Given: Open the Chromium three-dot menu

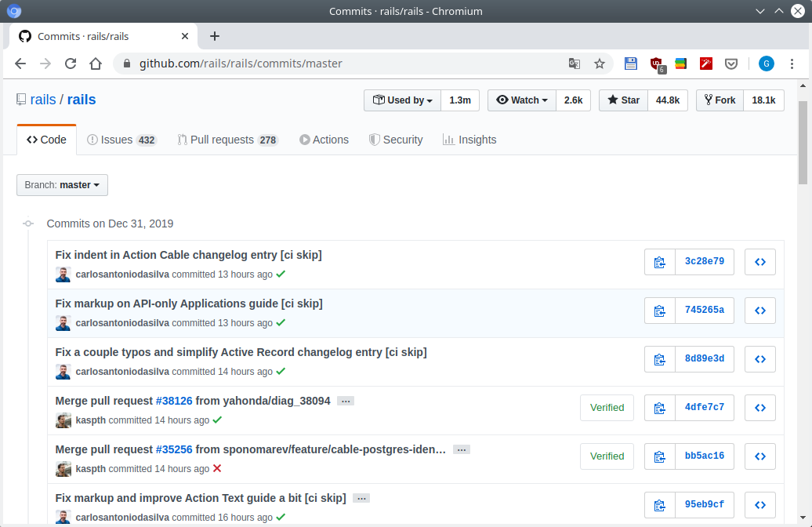Looking at the screenshot, I should [792, 64].
